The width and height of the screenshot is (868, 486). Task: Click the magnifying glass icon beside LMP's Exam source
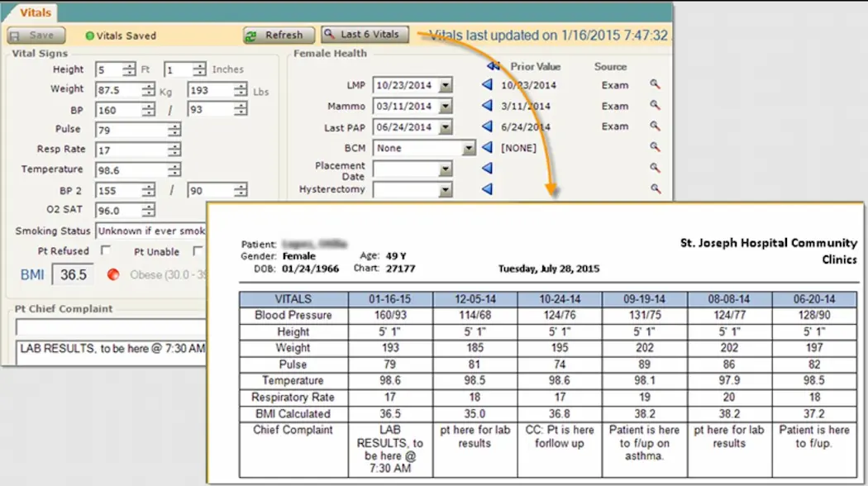pyautogui.click(x=656, y=85)
